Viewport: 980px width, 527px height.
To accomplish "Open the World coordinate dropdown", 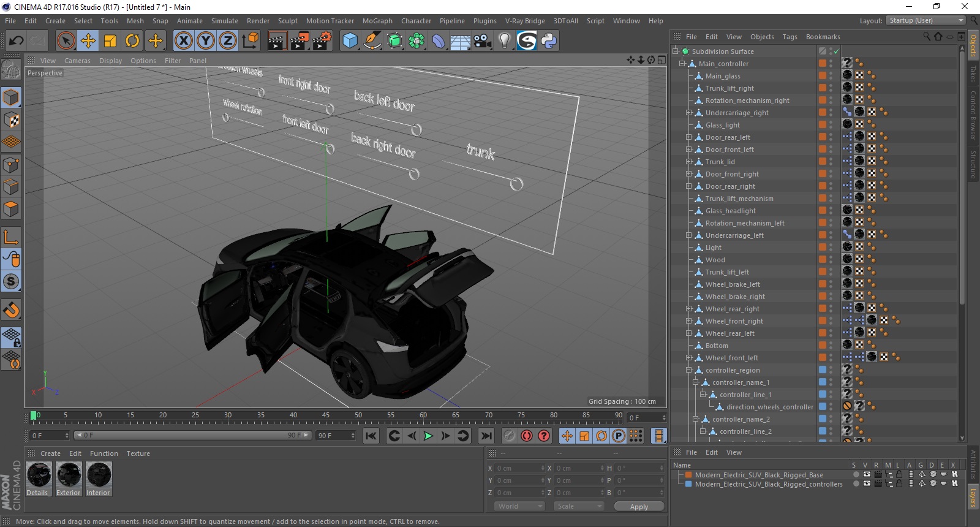I will click(x=519, y=506).
